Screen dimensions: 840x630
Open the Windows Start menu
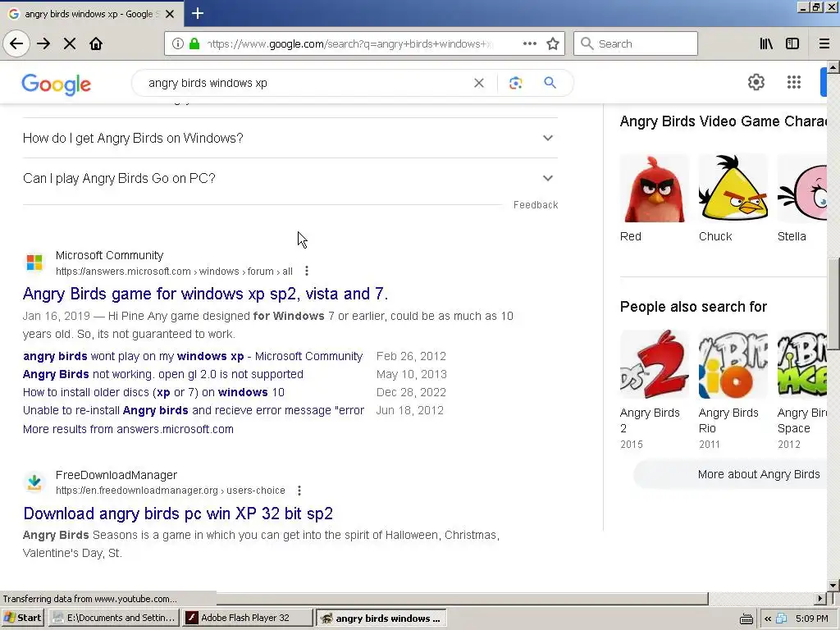[x=22, y=618]
